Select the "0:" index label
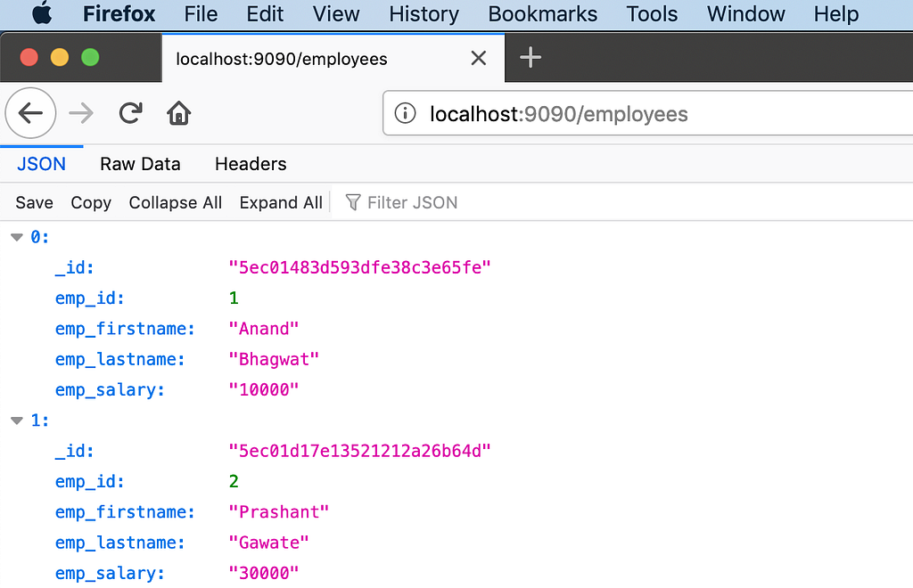The width and height of the screenshot is (913, 588). point(39,237)
